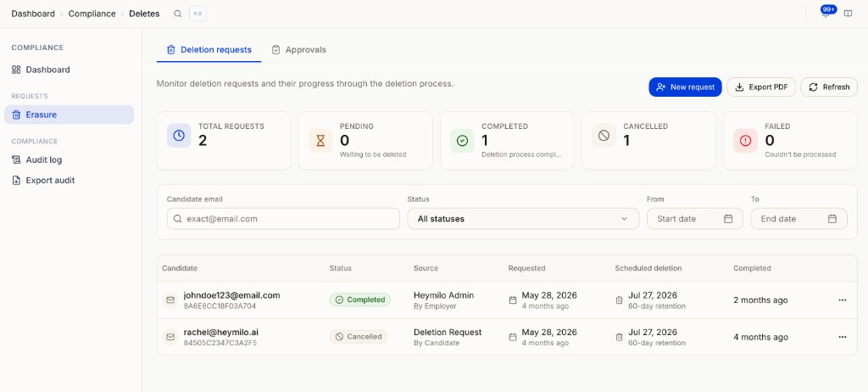Click the mail icon beside johndoe123@email.com

coord(170,300)
